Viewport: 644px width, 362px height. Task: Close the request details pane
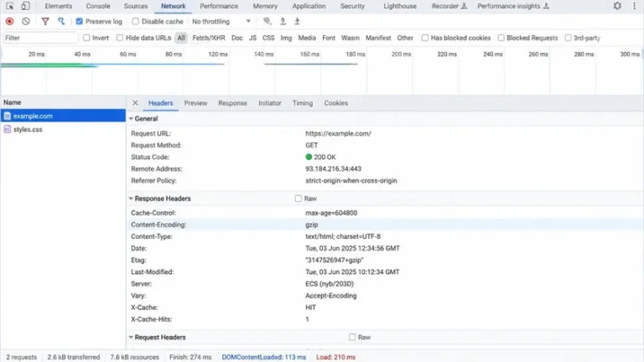tap(135, 103)
